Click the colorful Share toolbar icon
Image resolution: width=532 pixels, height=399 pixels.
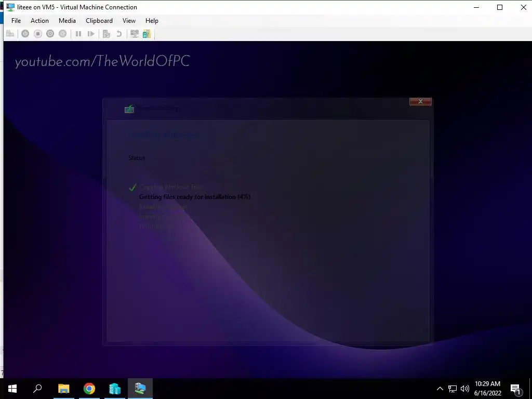(147, 34)
